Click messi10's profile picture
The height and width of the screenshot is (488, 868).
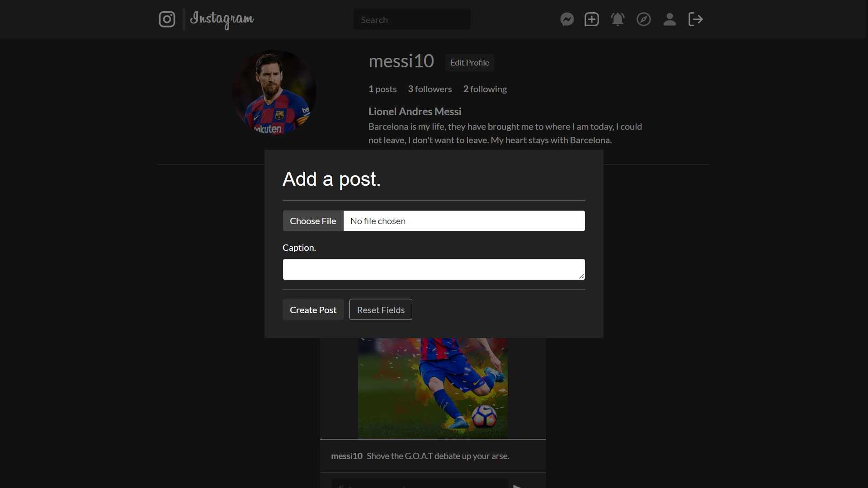(274, 92)
